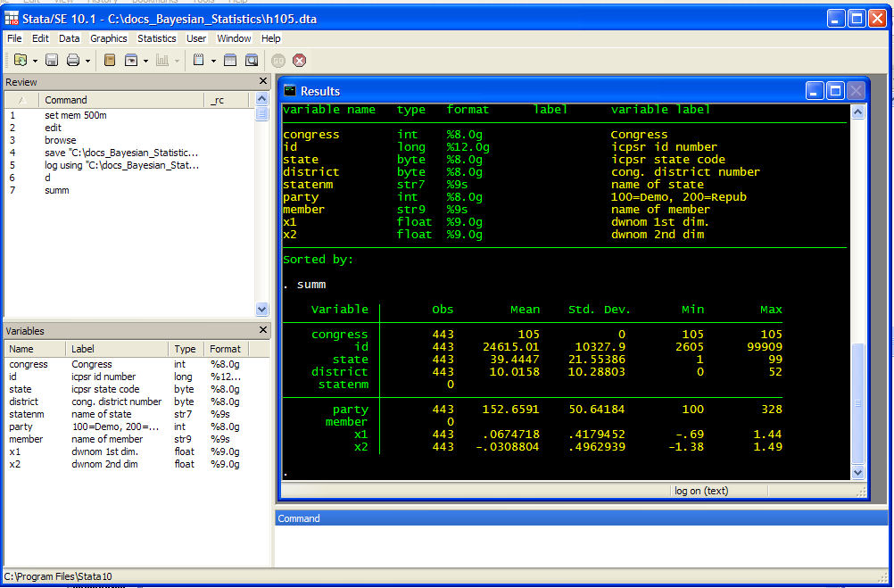
Task: Open the Viewer toolbar icon
Action: tap(131, 61)
